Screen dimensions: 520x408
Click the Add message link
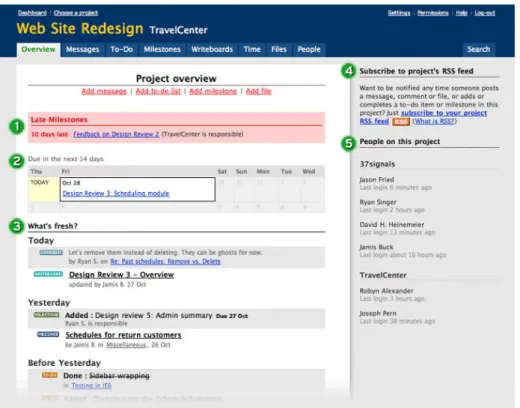tap(104, 91)
